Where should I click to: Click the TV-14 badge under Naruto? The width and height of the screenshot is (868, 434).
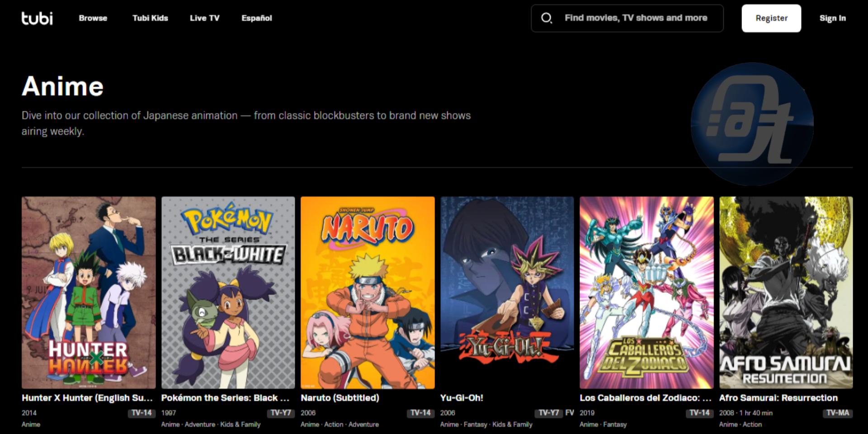click(x=420, y=413)
